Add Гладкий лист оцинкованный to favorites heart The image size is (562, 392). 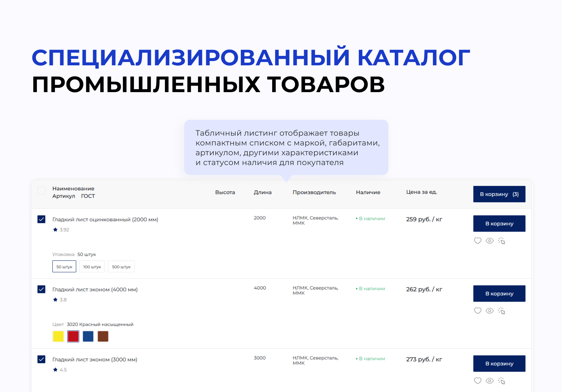coord(478,241)
